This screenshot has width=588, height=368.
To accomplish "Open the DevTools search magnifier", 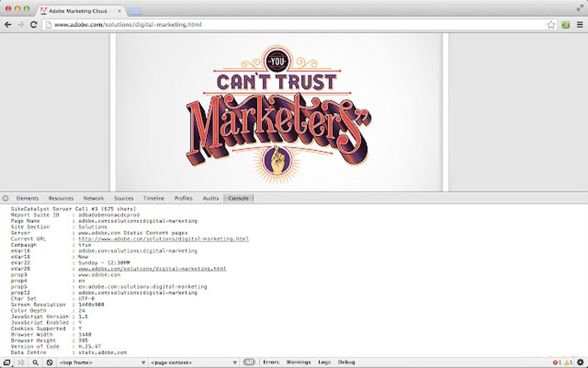I will [35, 362].
